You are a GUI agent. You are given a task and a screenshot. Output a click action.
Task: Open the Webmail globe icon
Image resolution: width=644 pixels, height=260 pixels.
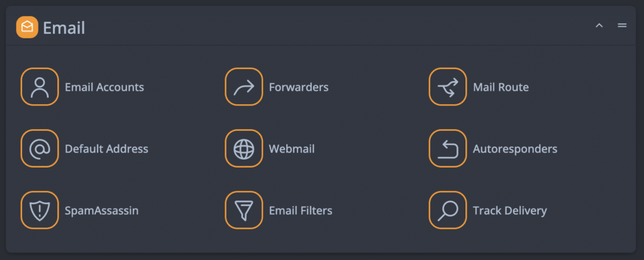[x=243, y=149]
